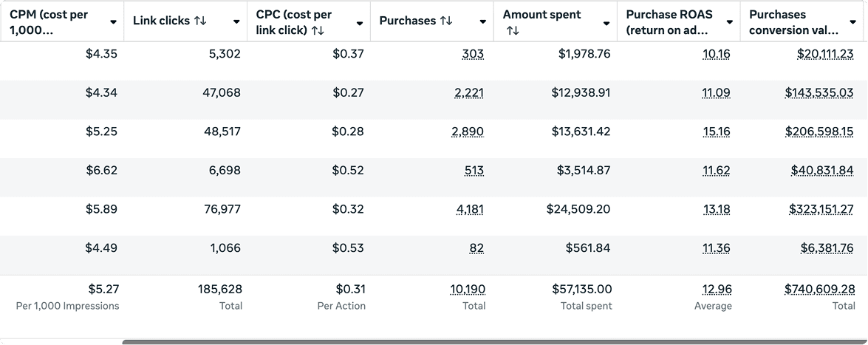The image size is (868, 345).
Task: Open the 303 purchases value link
Action: [473, 54]
